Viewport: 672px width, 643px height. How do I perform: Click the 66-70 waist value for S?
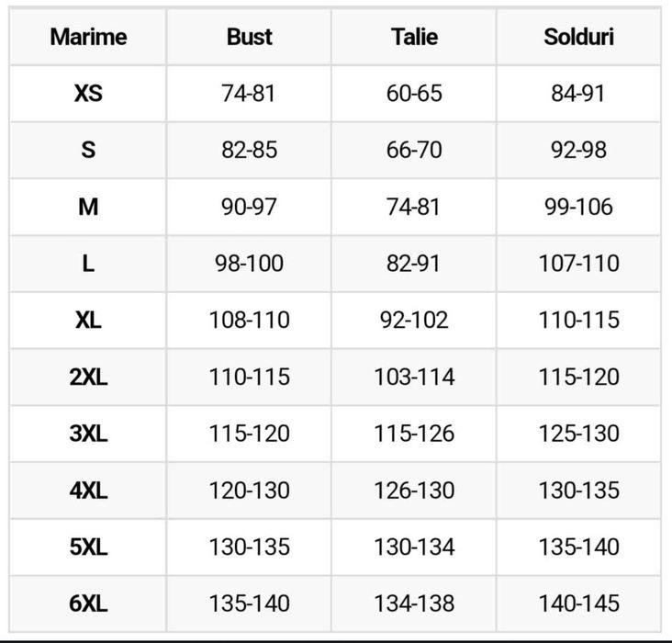click(414, 151)
